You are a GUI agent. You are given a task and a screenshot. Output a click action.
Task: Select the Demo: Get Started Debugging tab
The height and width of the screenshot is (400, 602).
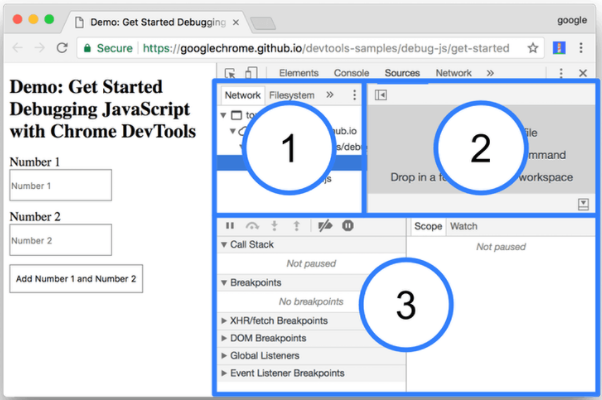[158, 22]
